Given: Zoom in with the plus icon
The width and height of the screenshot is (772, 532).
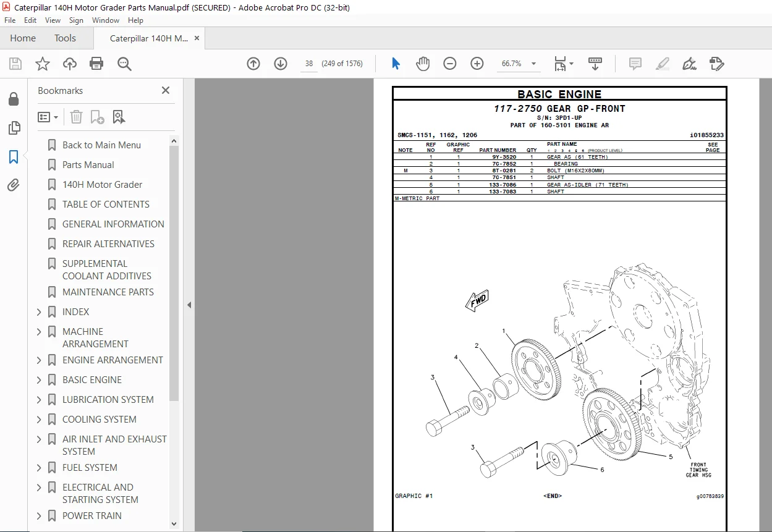Looking at the screenshot, I should (x=477, y=64).
